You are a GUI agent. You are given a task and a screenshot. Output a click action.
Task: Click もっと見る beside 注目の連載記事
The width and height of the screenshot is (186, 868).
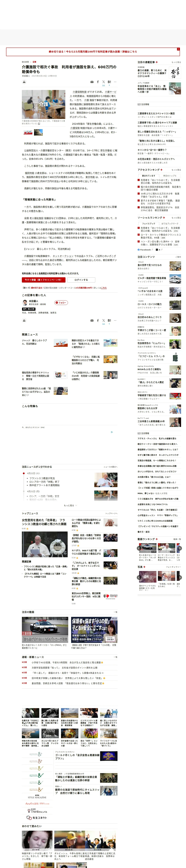pyautogui.click(x=176, y=62)
